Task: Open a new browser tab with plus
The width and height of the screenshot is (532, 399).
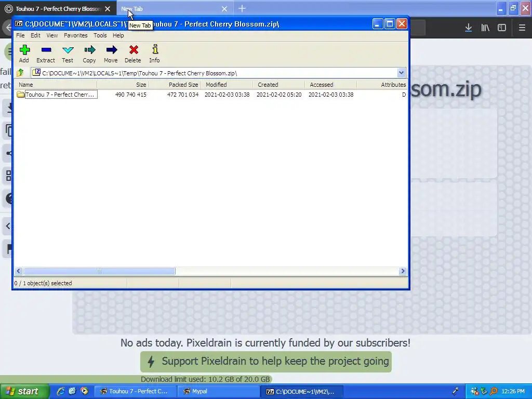Action: (x=242, y=8)
